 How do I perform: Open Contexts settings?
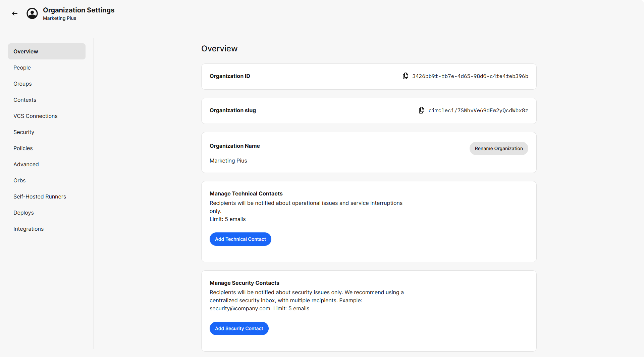(25, 100)
